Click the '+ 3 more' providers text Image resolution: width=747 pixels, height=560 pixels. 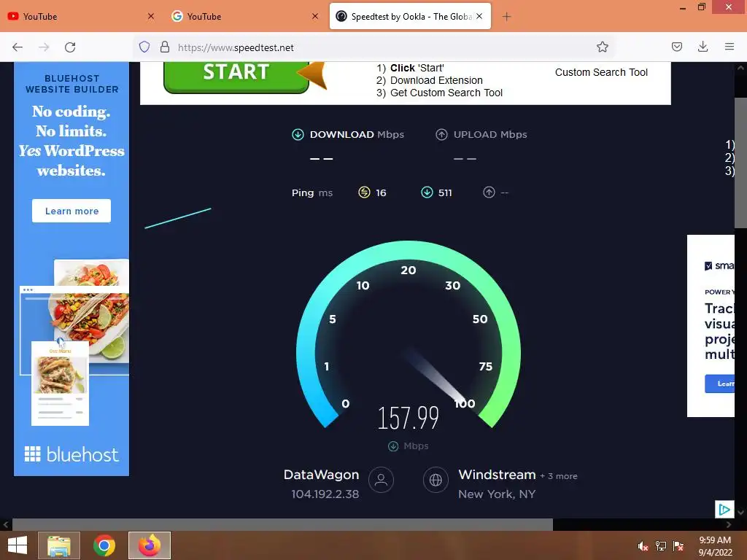coord(558,476)
